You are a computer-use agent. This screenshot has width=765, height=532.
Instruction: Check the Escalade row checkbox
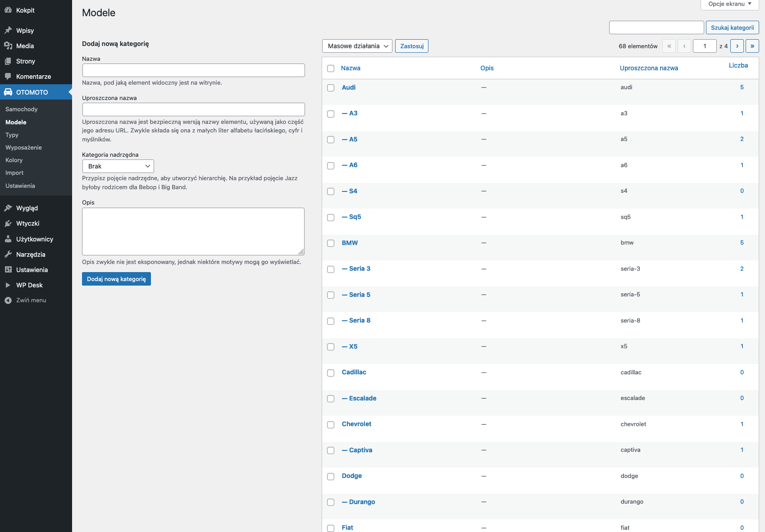click(x=331, y=399)
